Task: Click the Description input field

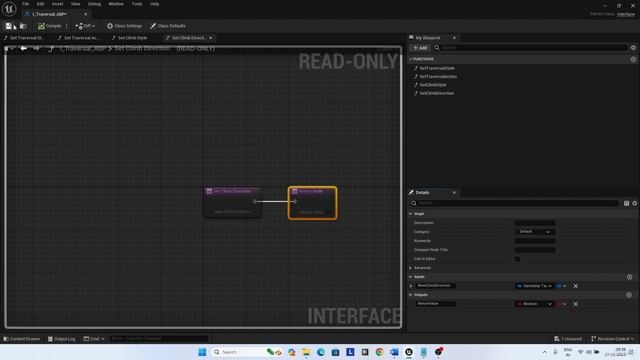Action: (x=535, y=223)
